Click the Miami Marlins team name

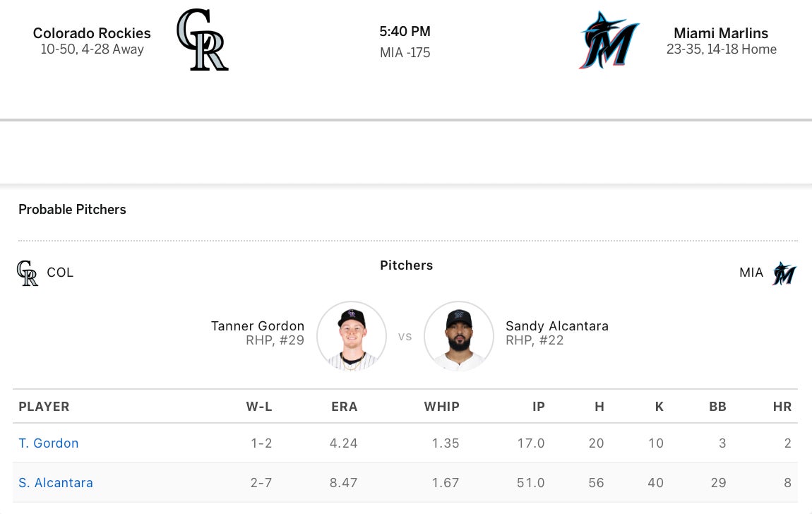click(721, 33)
